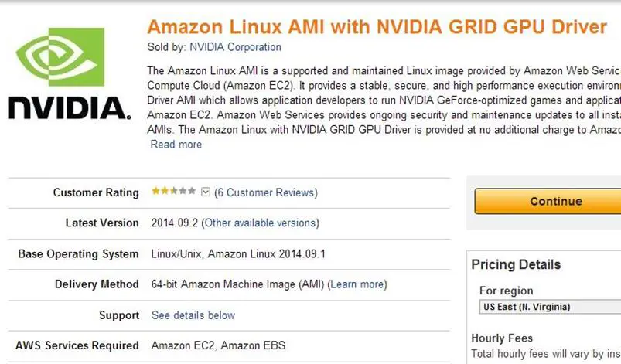Screen dimensions: 621x364
Task: Click the customer star rating icons
Action: click(x=174, y=192)
